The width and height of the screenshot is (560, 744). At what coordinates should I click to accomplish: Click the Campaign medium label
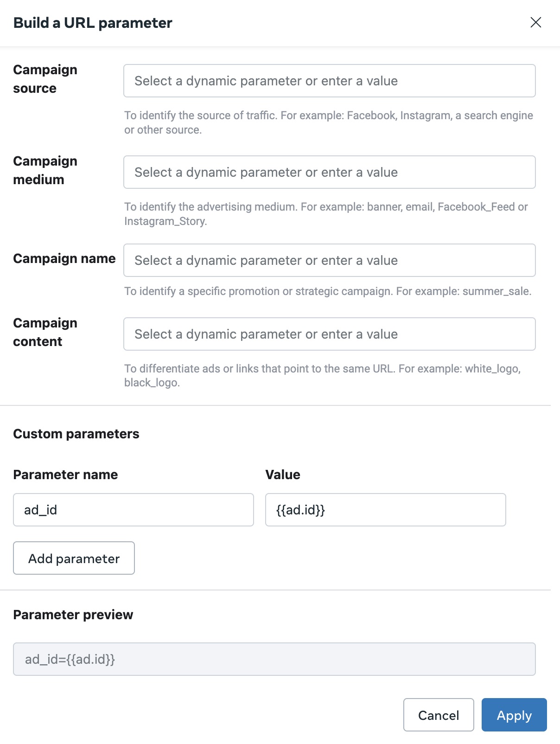(x=45, y=170)
